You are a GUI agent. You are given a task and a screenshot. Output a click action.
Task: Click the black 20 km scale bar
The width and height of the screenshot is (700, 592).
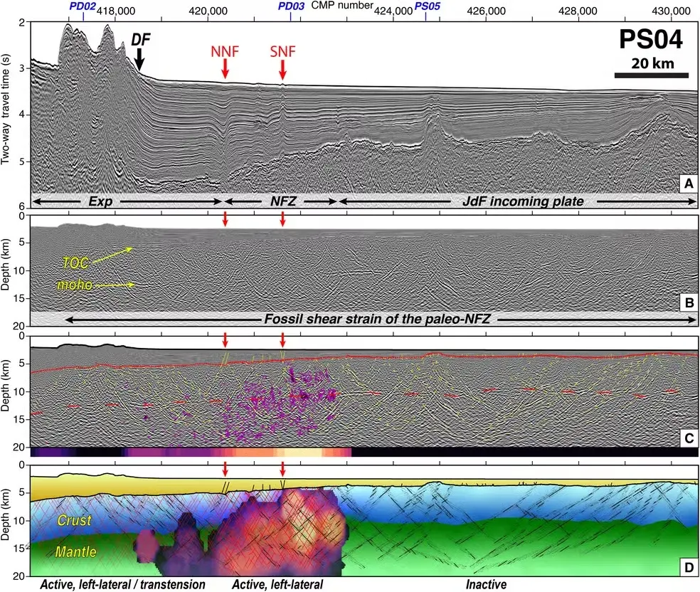tap(651, 75)
